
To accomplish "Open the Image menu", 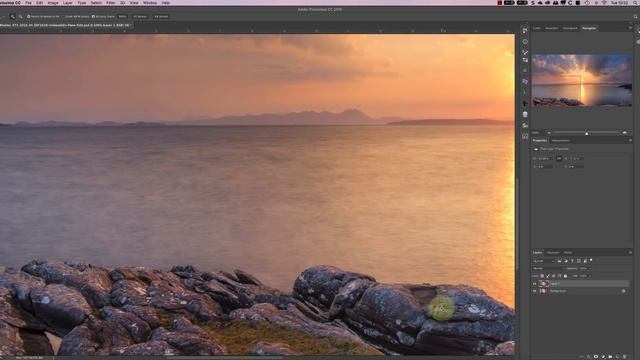I will click(x=53, y=2).
